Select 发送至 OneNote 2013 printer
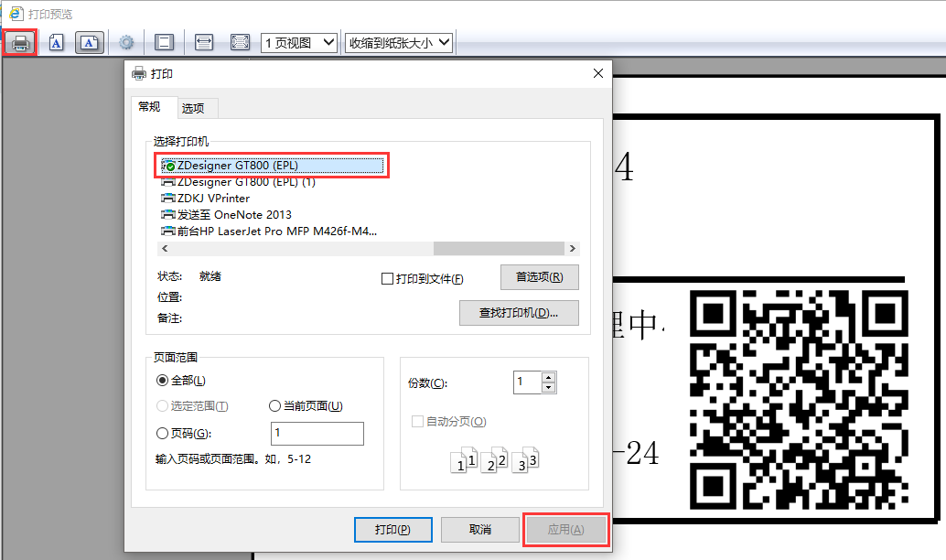 226,215
